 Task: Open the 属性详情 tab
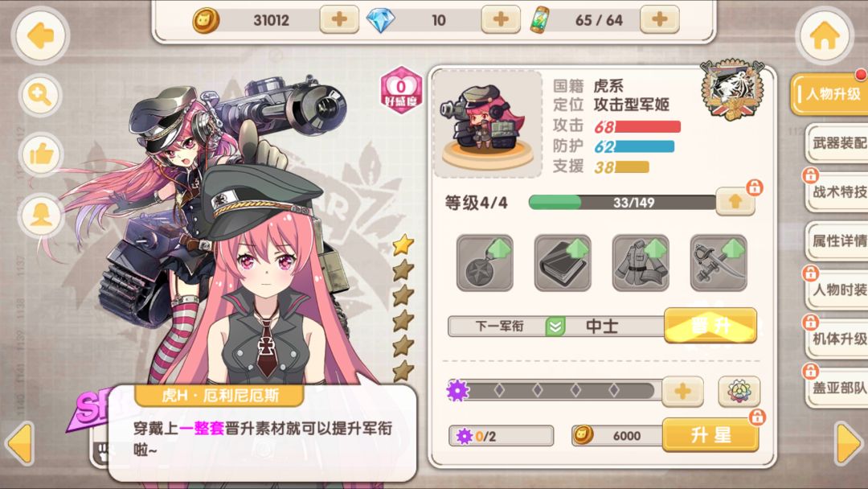(x=837, y=241)
